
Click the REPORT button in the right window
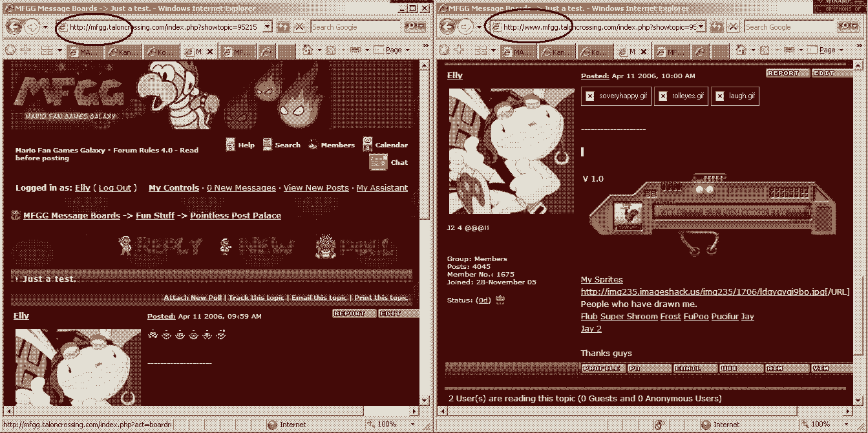(787, 73)
